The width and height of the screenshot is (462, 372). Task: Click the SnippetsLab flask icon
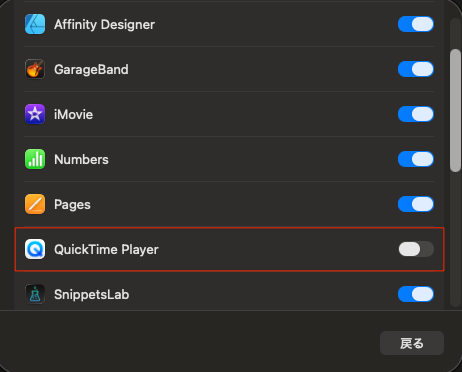click(x=35, y=294)
